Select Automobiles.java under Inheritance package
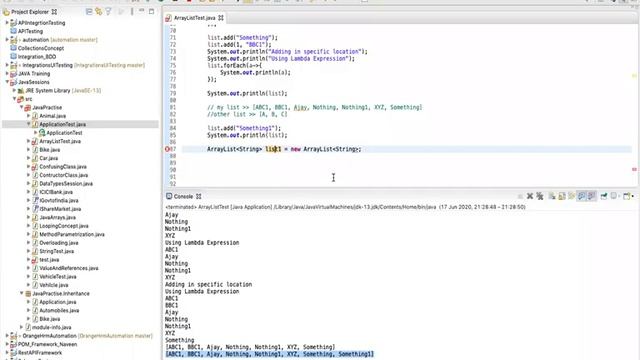 pos(59,311)
